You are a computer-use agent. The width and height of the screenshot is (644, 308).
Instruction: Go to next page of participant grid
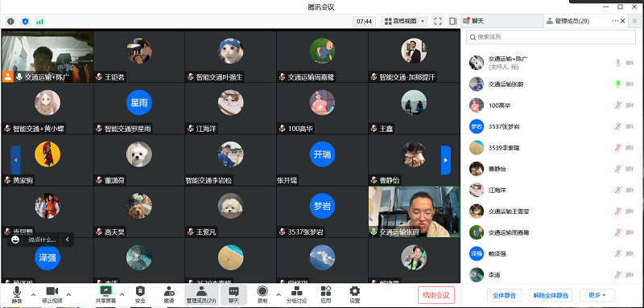[x=446, y=160]
